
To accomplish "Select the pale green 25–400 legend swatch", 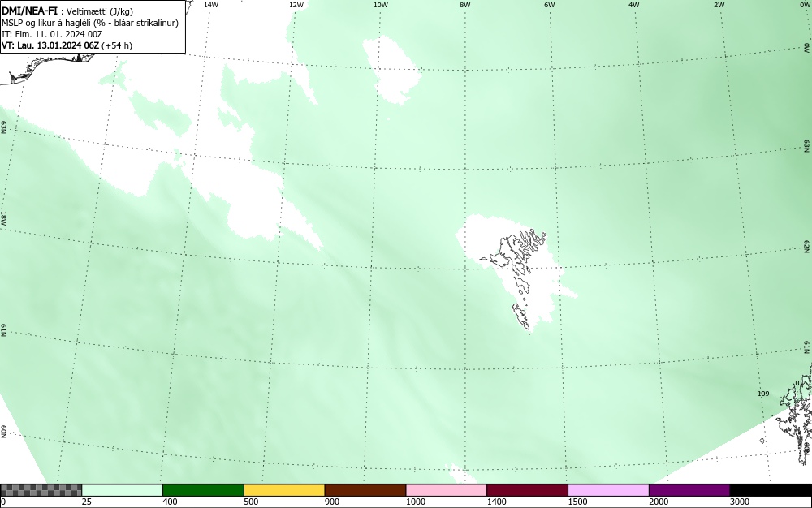I will pyautogui.click(x=123, y=490).
